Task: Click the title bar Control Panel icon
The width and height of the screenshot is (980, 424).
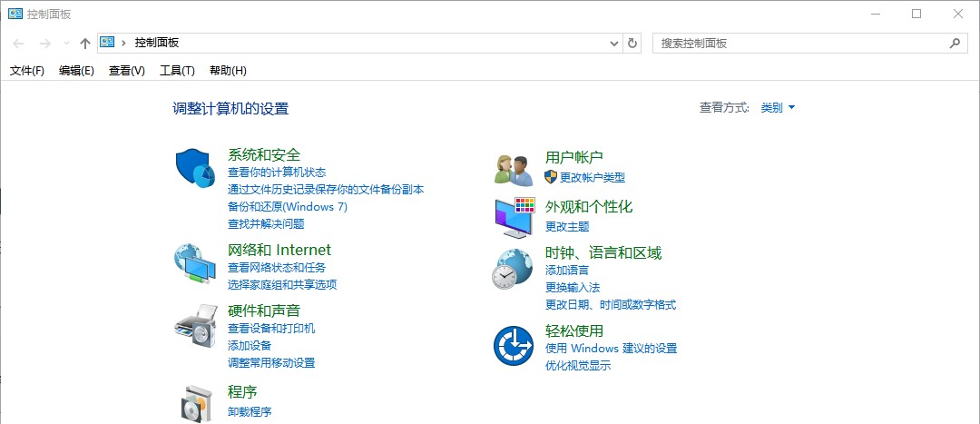Action: click(x=15, y=14)
